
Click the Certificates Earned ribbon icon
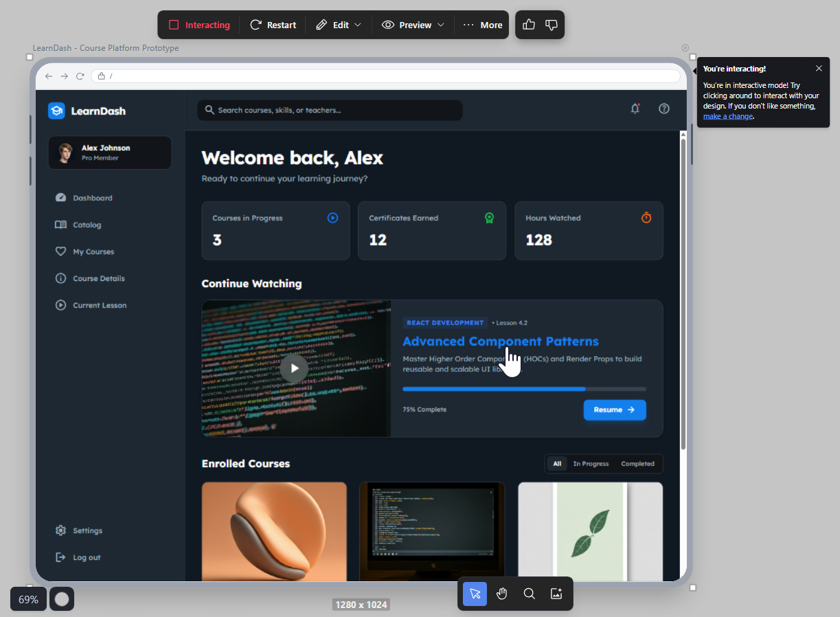489,218
